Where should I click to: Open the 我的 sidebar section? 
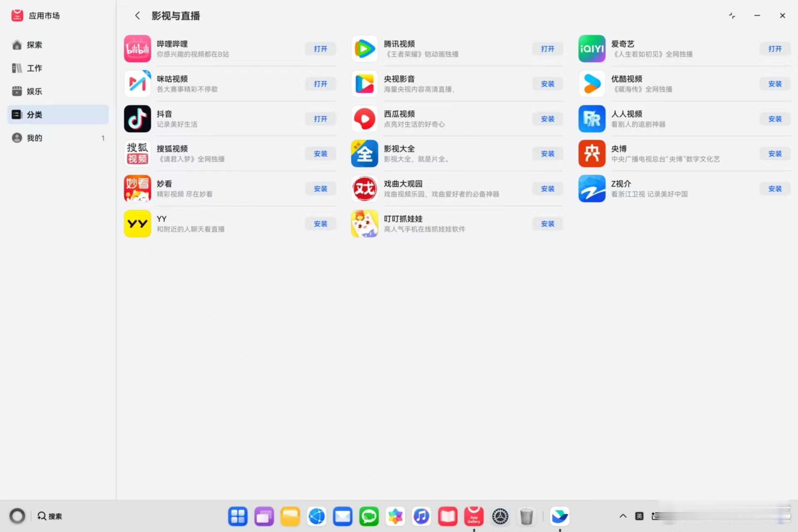(x=58, y=138)
